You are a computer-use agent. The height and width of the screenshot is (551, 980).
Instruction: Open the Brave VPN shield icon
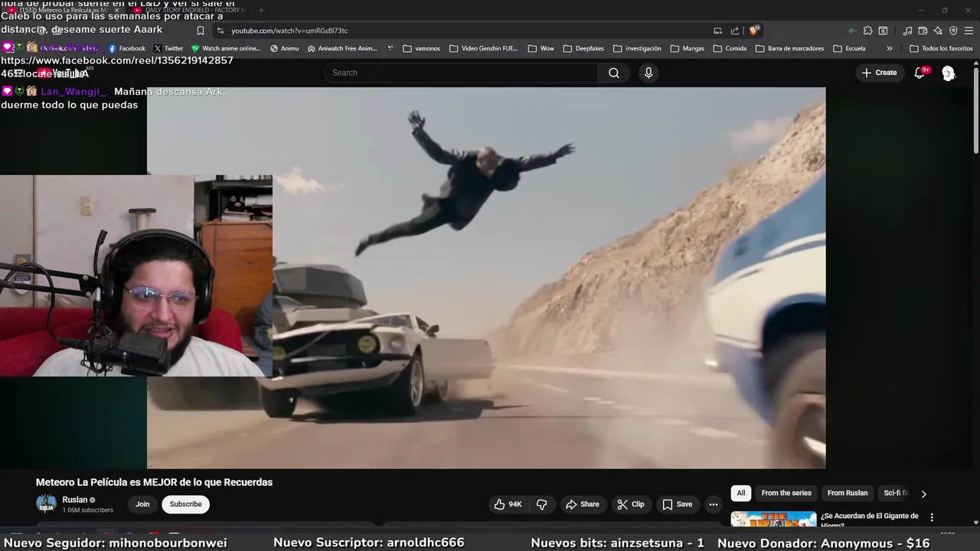click(x=953, y=31)
